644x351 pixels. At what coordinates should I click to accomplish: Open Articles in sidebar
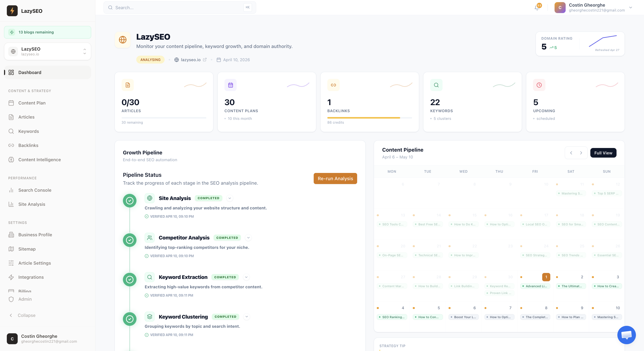(x=47, y=117)
